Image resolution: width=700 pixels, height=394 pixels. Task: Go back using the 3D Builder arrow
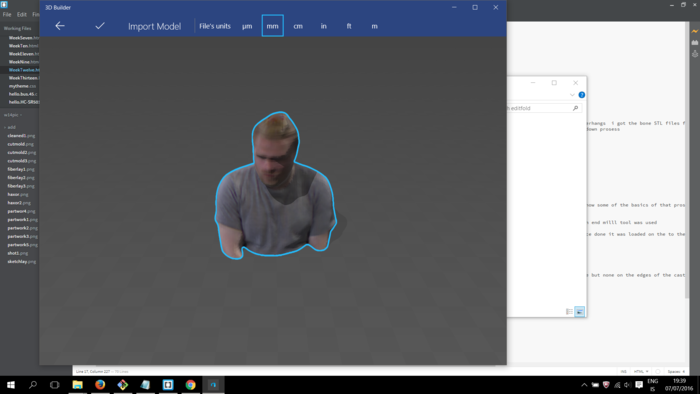60,26
